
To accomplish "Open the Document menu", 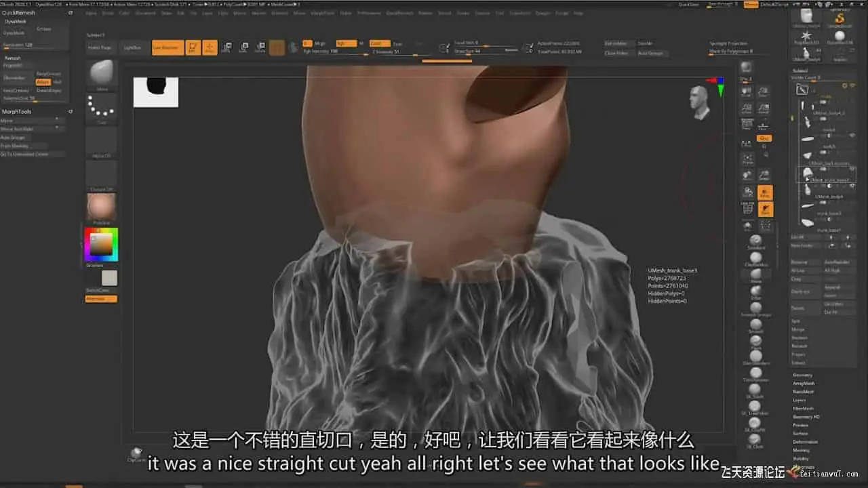I will (x=146, y=13).
